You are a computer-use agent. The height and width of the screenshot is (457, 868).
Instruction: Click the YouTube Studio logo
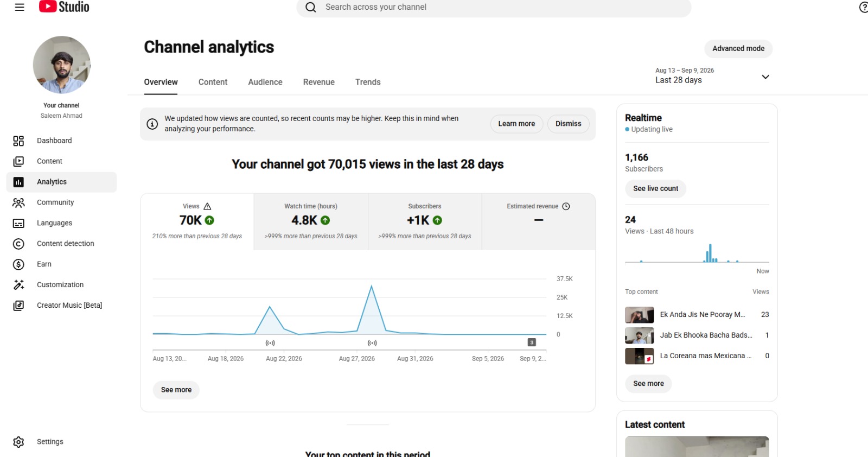click(64, 7)
